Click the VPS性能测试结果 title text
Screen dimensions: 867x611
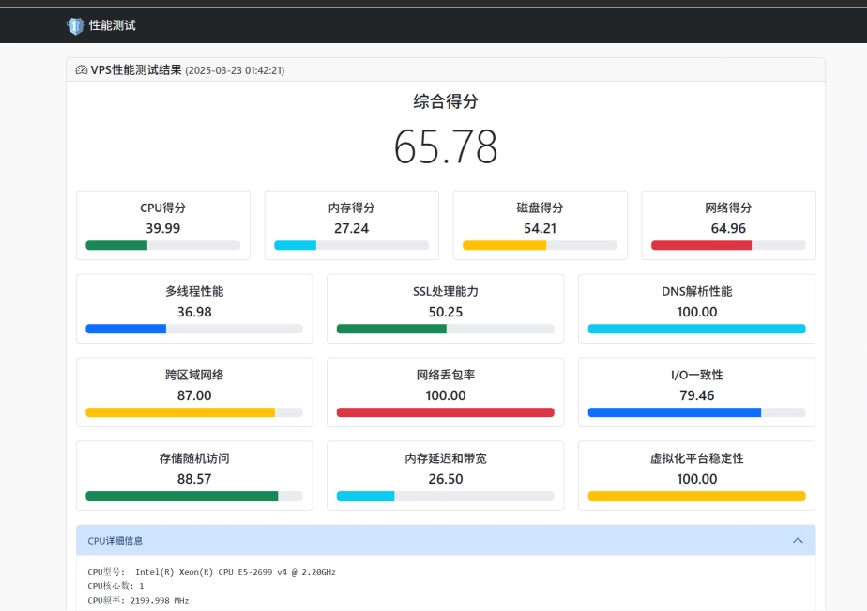click(x=136, y=70)
